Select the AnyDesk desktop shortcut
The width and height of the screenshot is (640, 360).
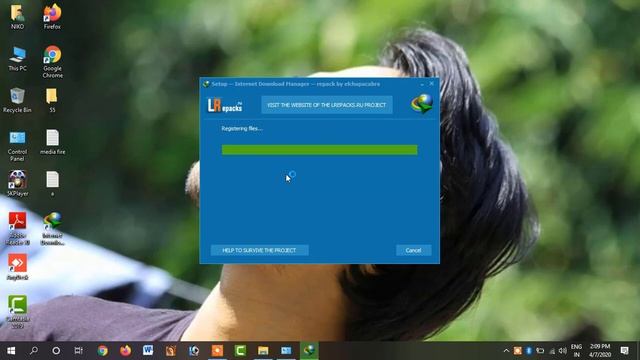click(17, 267)
